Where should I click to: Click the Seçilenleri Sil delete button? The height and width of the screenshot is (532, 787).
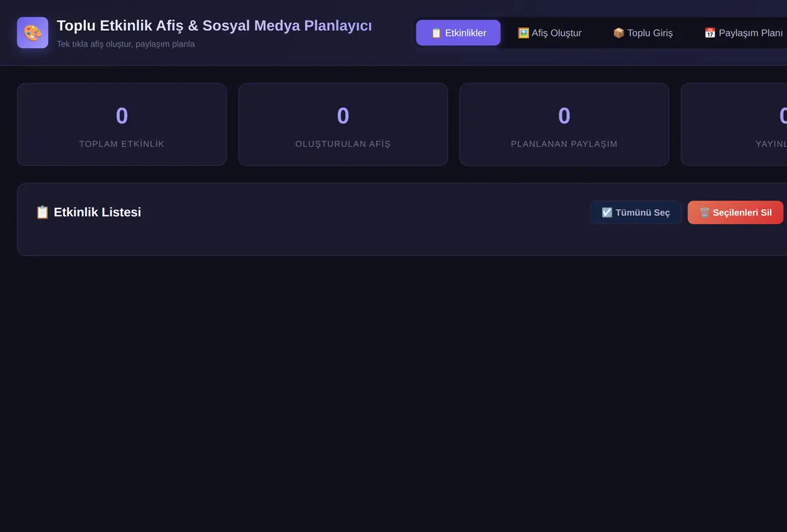(736, 213)
